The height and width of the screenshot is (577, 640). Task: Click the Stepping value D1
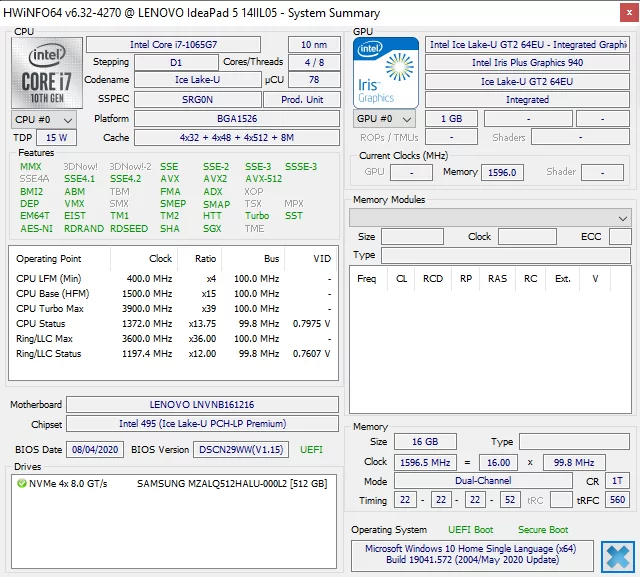pyautogui.click(x=176, y=62)
